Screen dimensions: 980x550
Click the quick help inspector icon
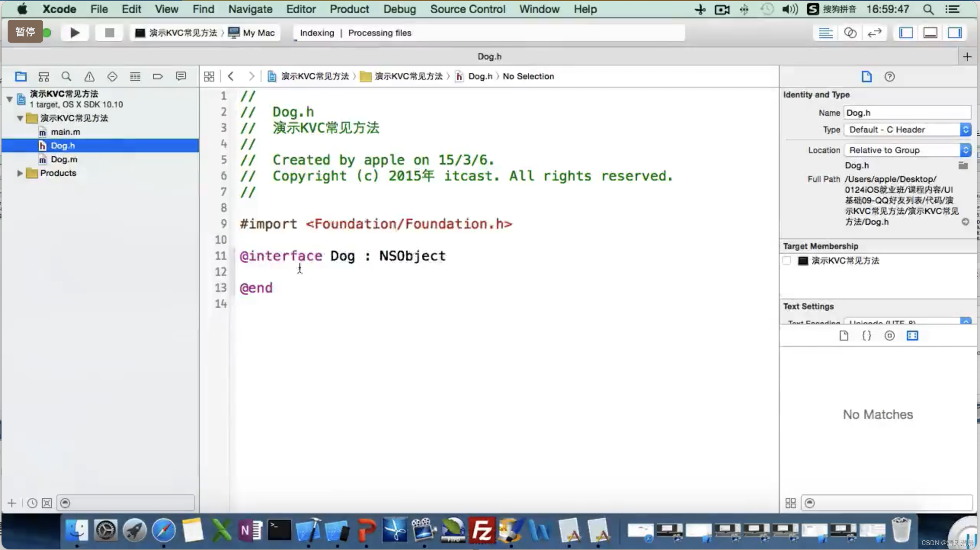[x=890, y=76]
